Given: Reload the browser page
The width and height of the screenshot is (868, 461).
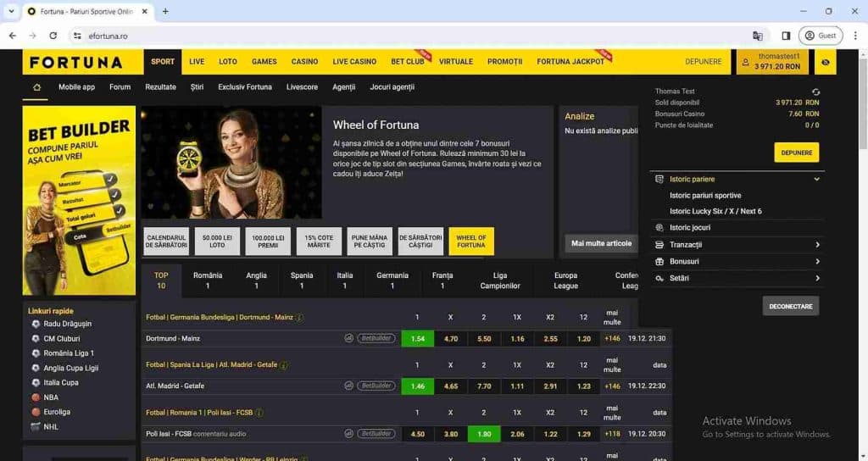Looking at the screenshot, I should 53,36.
